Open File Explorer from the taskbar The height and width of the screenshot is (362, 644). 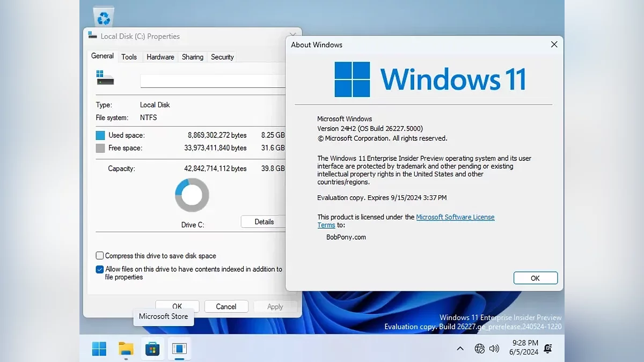126,349
